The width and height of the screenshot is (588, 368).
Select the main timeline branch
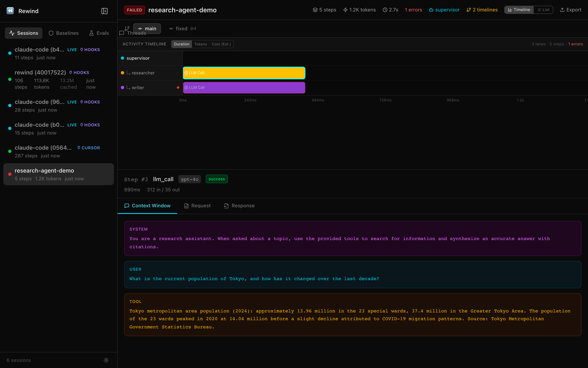(x=147, y=28)
